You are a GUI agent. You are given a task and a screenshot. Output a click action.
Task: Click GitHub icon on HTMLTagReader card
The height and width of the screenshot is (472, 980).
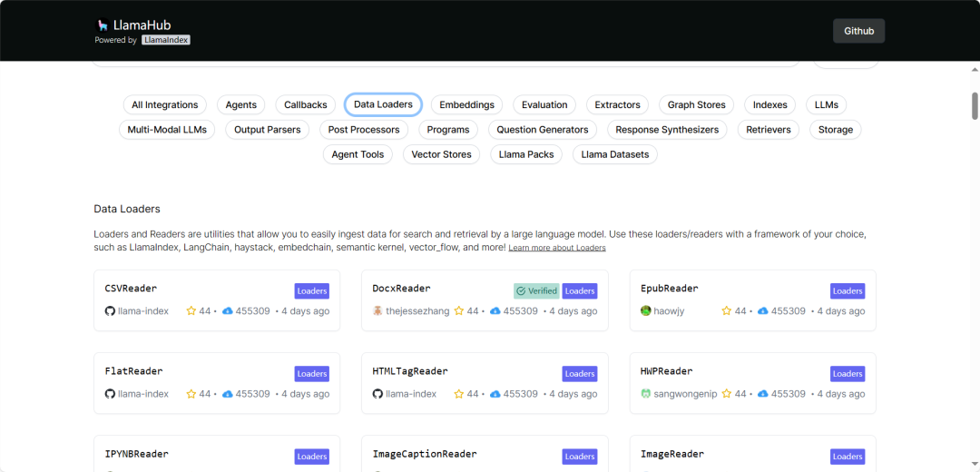pyautogui.click(x=377, y=394)
